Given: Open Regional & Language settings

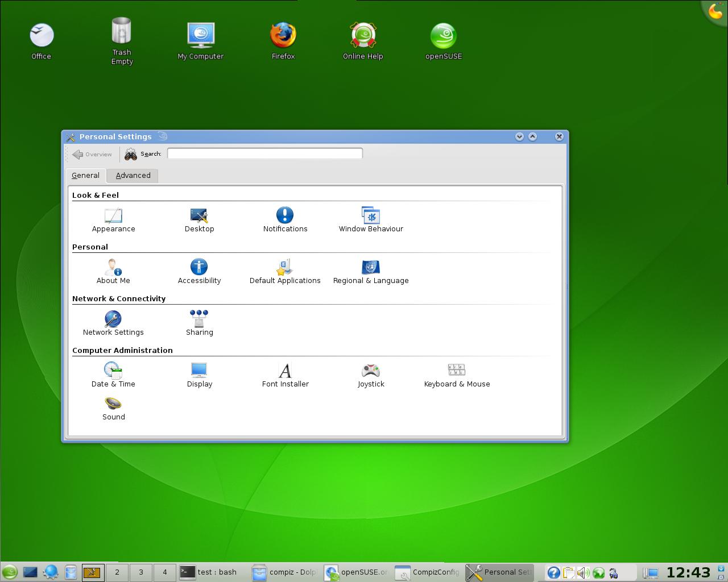Looking at the screenshot, I should [371, 272].
